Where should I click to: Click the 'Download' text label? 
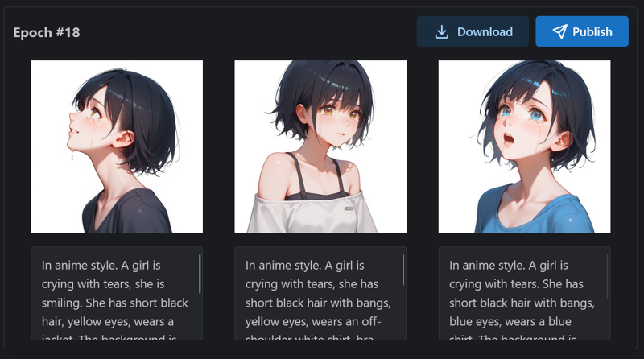pos(485,32)
